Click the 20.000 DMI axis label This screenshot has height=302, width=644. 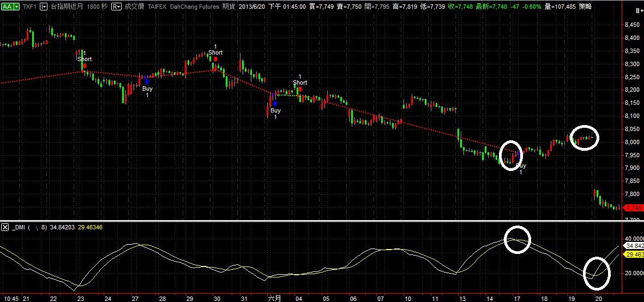[x=634, y=273]
